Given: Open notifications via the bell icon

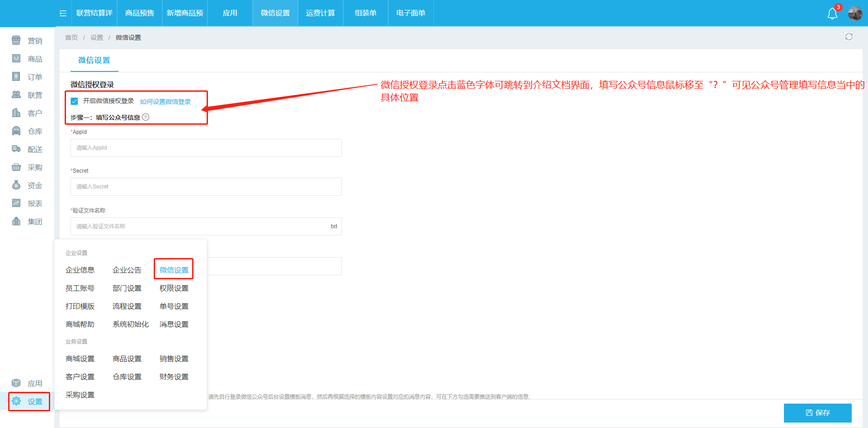Looking at the screenshot, I should tap(832, 13).
